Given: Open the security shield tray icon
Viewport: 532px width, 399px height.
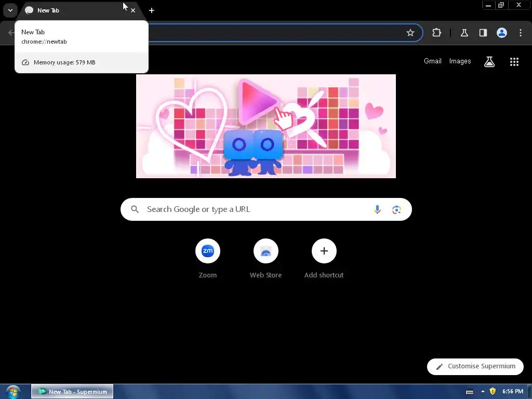Looking at the screenshot, I should pos(493,392).
